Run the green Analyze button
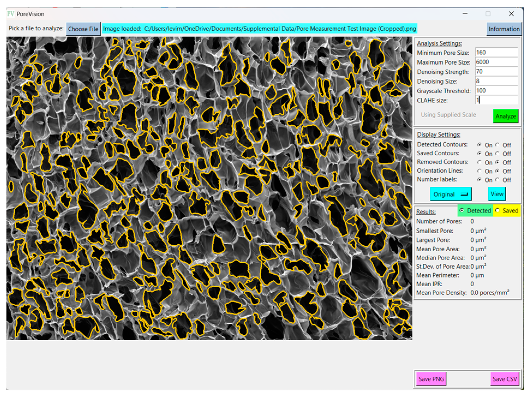 pyautogui.click(x=505, y=116)
